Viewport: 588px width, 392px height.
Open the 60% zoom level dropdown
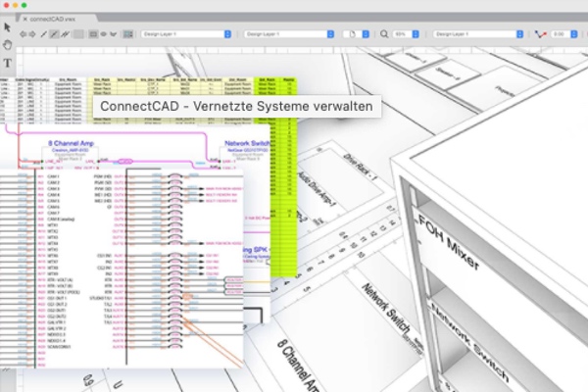[x=406, y=34]
